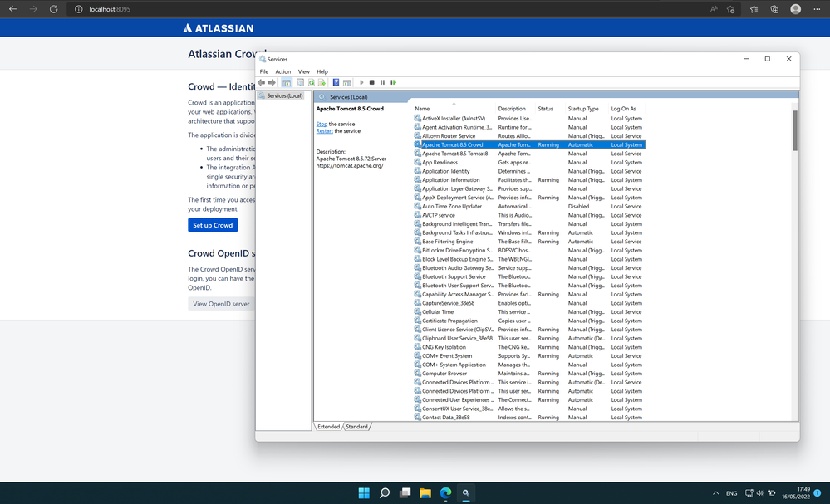This screenshot has width=830, height=504.
Task: Click the Windows Start button
Action: [364, 492]
